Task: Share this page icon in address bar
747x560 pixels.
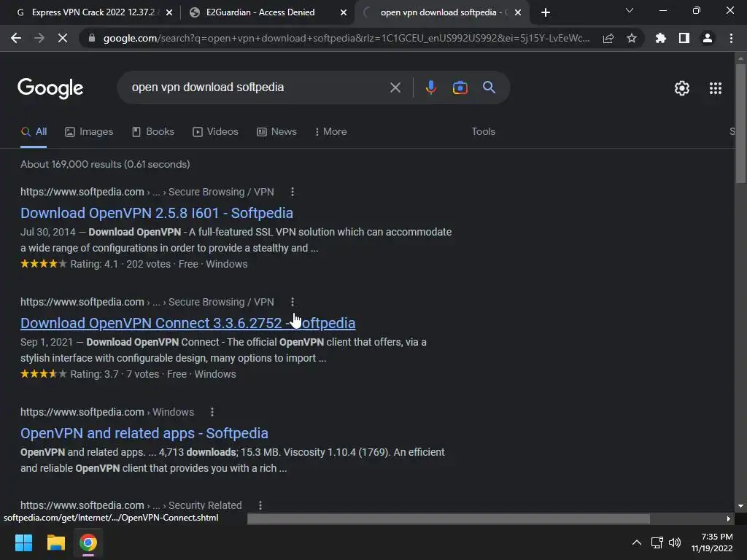Action: pyautogui.click(x=608, y=38)
